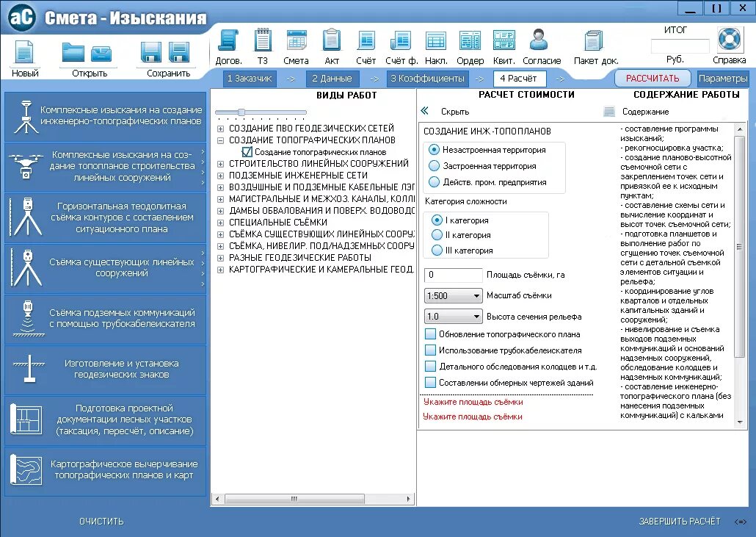The height and width of the screenshot is (537, 756).
Task: Open the Пакет док. documents icon
Action: tap(594, 41)
